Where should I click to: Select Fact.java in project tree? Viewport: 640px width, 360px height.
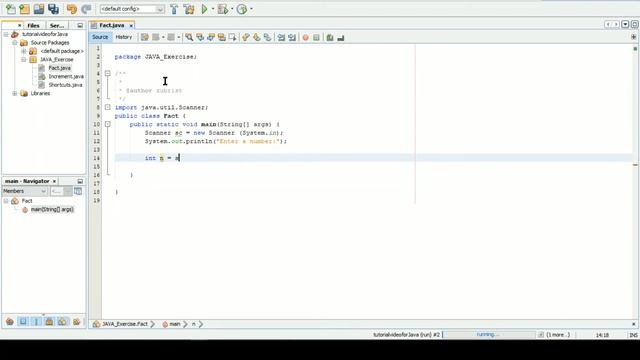coord(60,68)
